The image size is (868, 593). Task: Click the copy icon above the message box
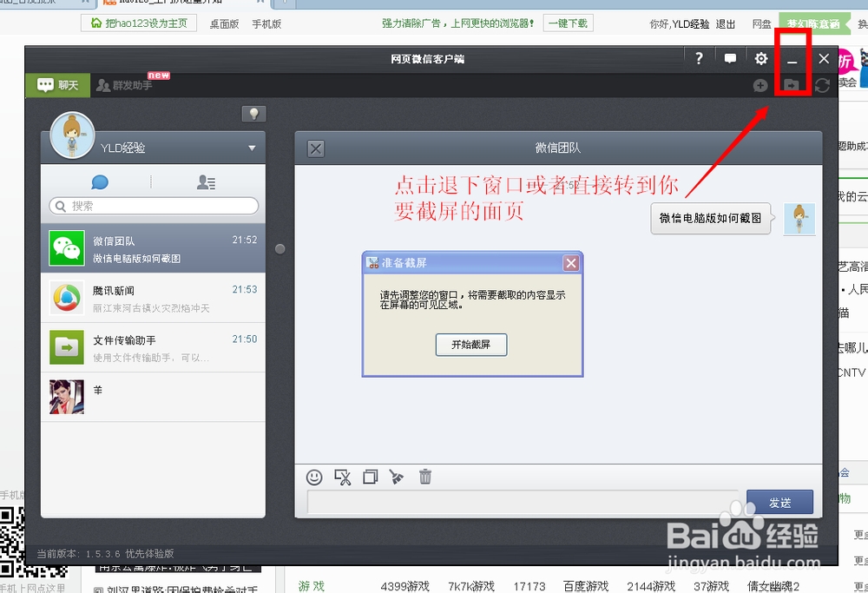[371, 477]
